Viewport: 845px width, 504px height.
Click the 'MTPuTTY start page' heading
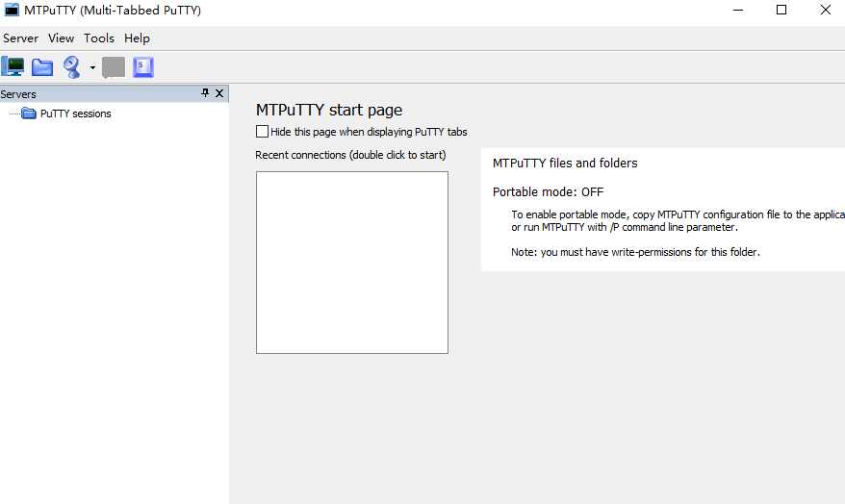coord(329,110)
